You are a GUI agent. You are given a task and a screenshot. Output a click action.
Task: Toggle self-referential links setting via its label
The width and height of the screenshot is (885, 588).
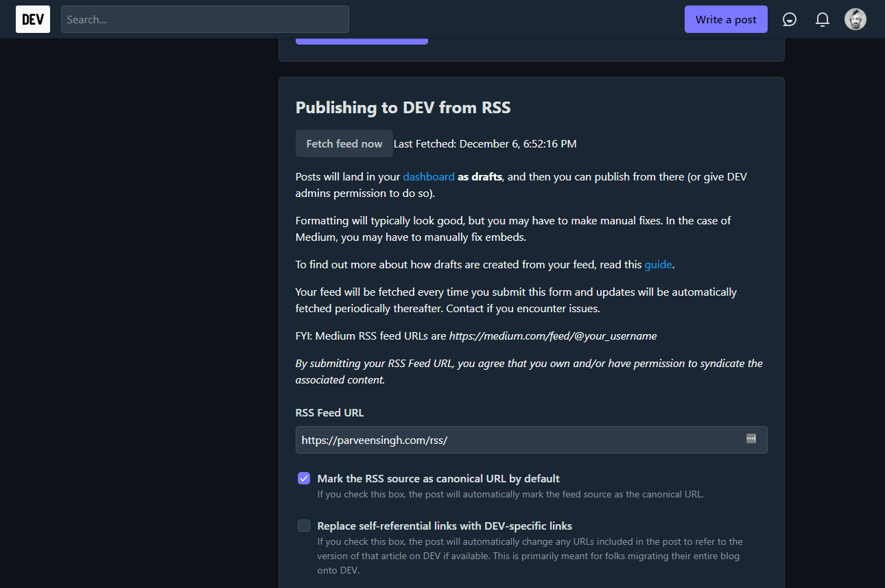click(x=444, y=526)
